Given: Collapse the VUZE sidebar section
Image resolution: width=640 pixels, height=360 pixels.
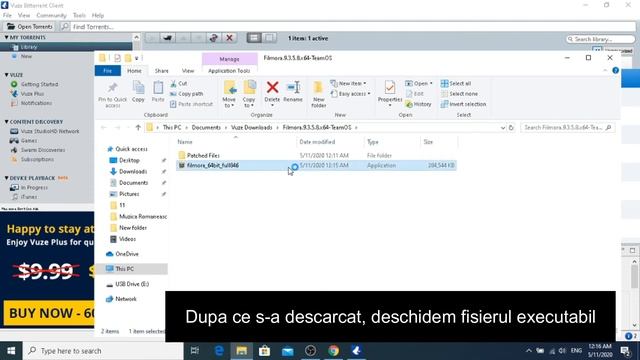Looking at the screenshot, I should pos(7,75).
